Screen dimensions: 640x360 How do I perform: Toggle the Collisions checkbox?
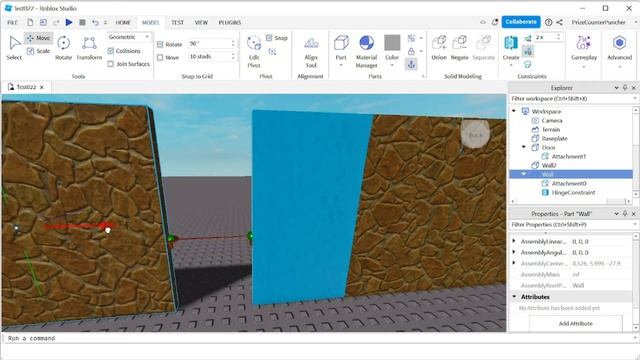[111, 51]
